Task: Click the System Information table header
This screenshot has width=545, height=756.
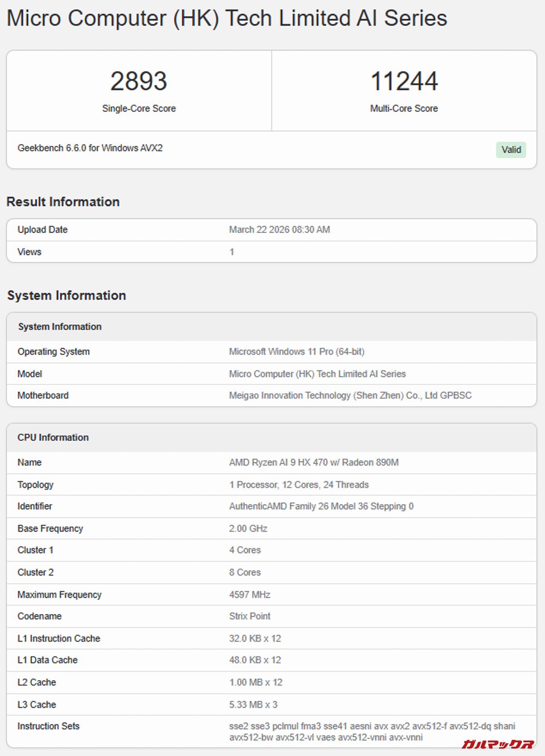Action: 60,326
